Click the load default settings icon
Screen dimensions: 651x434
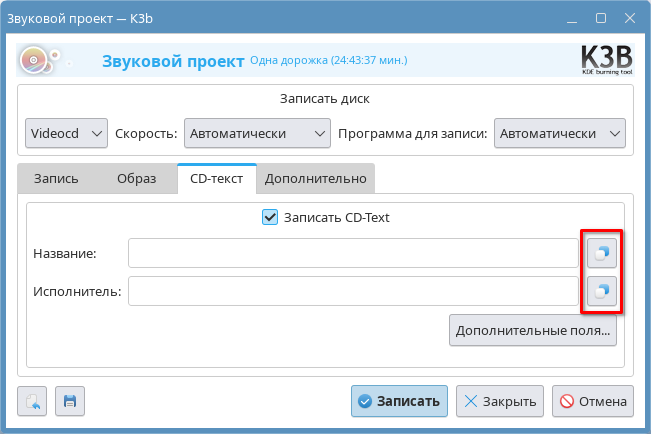tap(32, 401)
